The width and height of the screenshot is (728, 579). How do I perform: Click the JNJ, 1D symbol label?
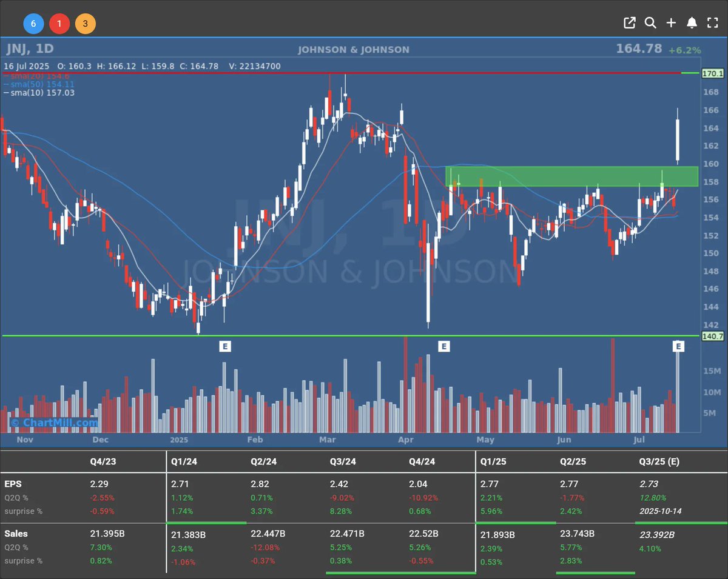pos(31,49)
